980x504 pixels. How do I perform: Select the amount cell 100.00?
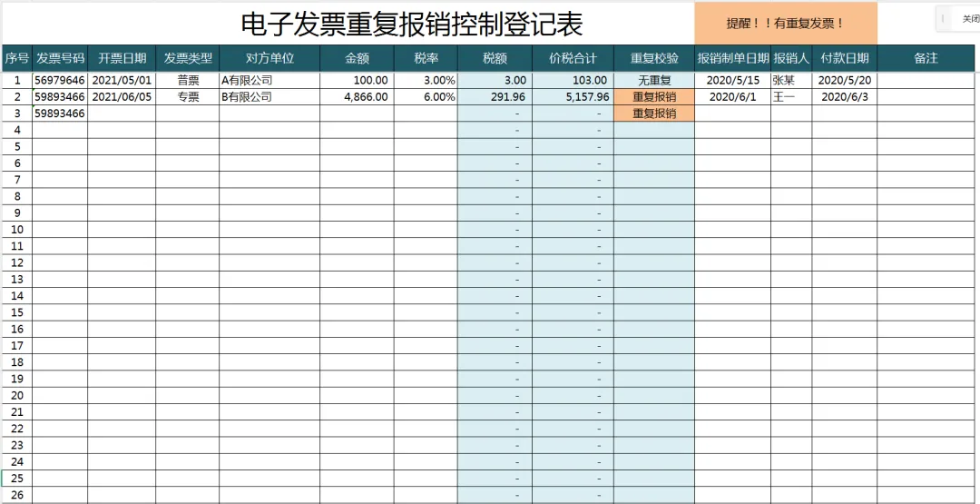click(357, 80)
